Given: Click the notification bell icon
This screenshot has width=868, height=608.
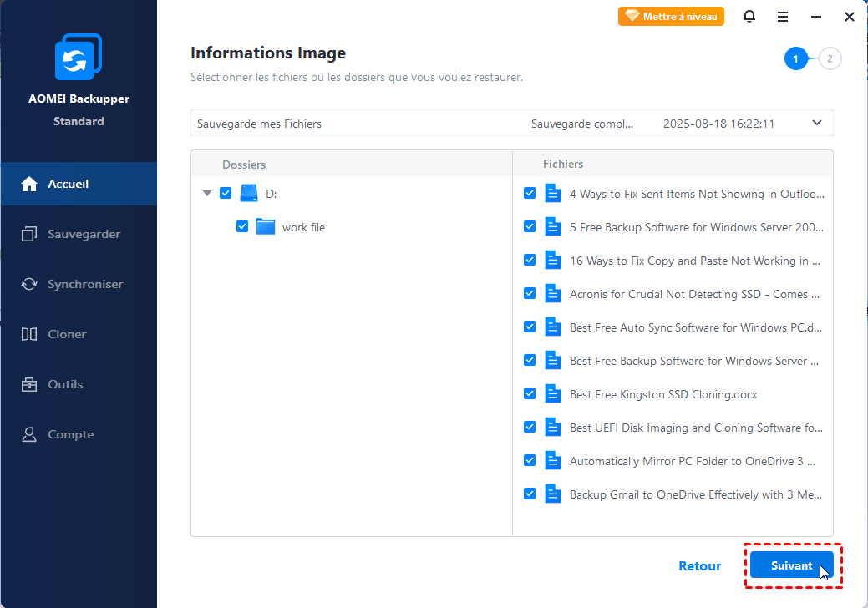Looking at the screenshot, I should pyautogui.click(x=749, y=17).
